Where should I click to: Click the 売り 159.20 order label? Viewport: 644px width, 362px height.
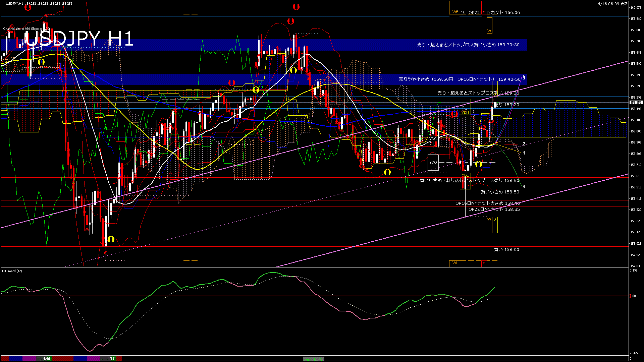(507, 105)
